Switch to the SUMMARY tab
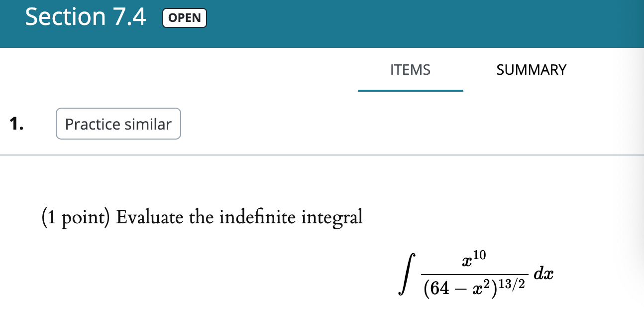This screenshot has width=644, height=316. (x=531, y=70)
